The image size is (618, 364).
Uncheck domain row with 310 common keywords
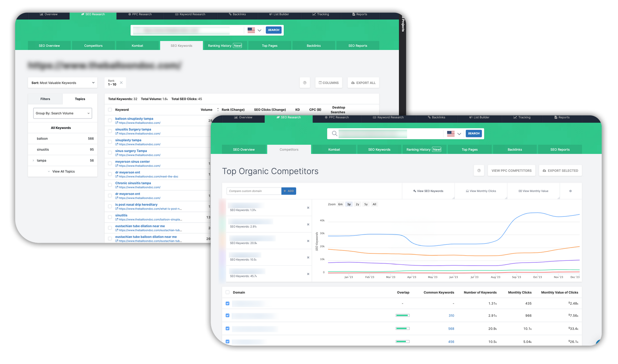click(x=228, y=315)
